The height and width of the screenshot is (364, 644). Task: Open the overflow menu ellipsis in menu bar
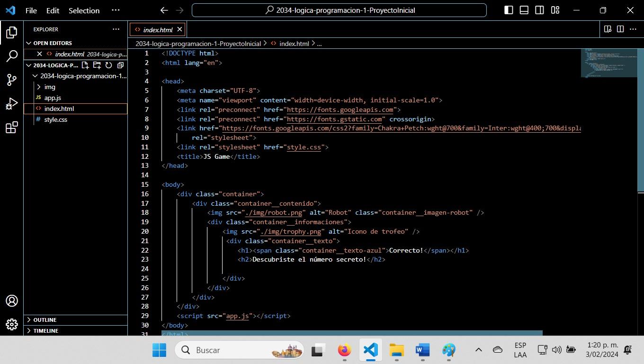point(116,10)
